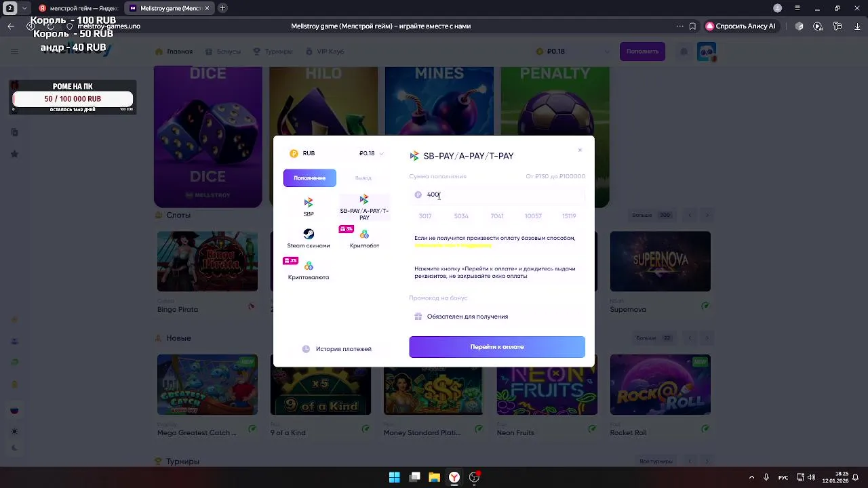Click the РУС language indicator
Screen dimensions: 868x488
point(783,477)
